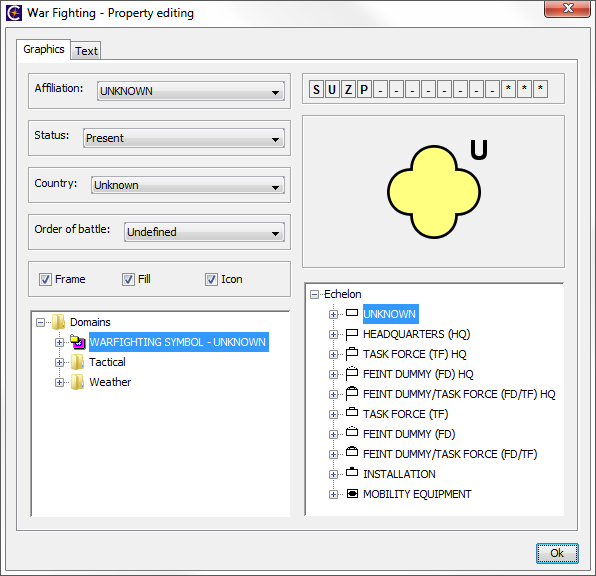Image resolution: width=596 pixels, height=576 pixels.
Task: Expand the Weather folder node
Action: (59, 382)
